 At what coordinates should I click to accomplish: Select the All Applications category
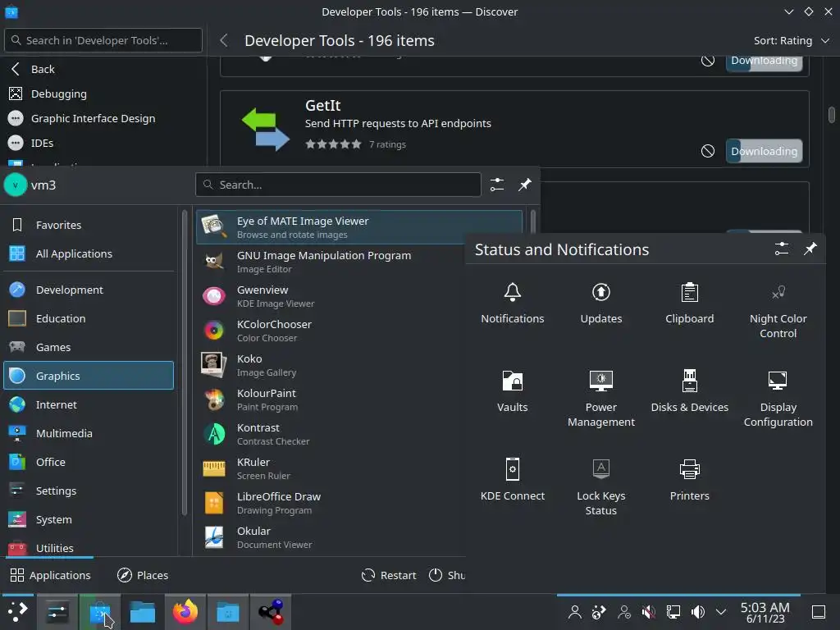[x=89, y=253]
